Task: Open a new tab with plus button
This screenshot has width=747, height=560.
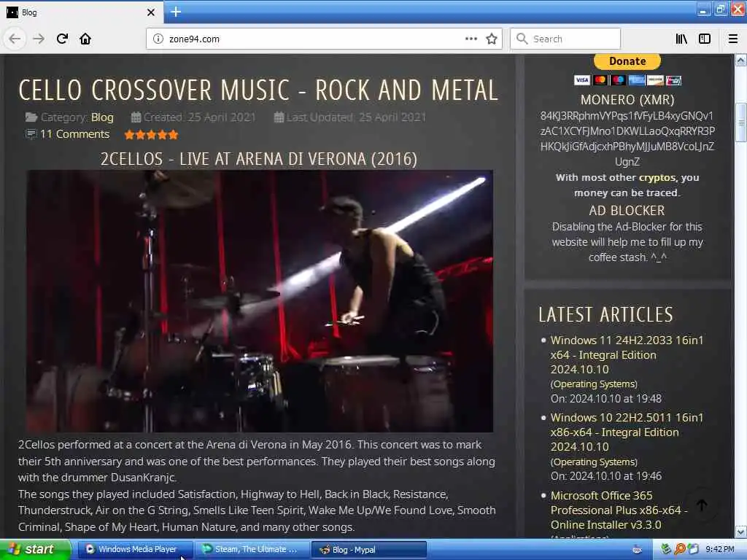Action: coord(176,12)
